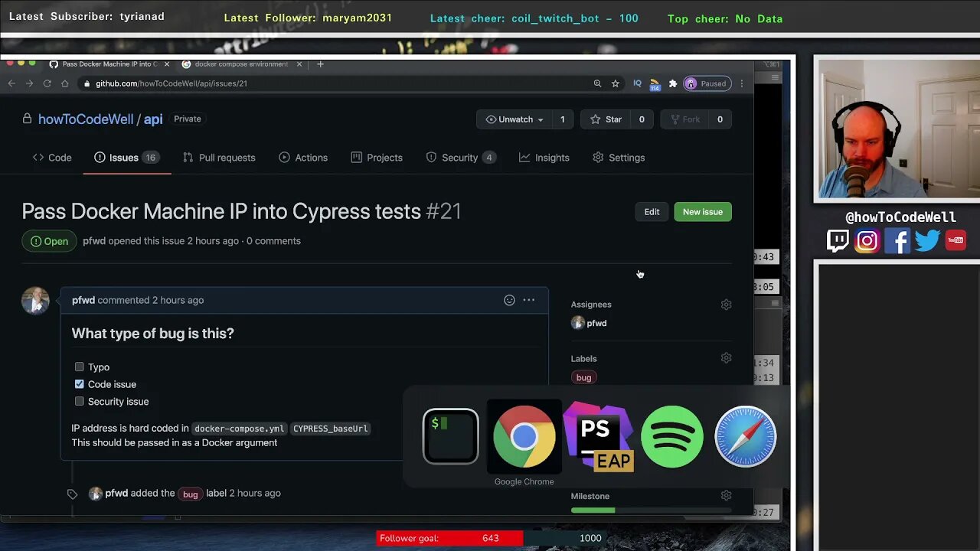Viewport: 980px width, 551px height.
Task: Open comment options ellipsis menu
Action: tap(529, 300)
